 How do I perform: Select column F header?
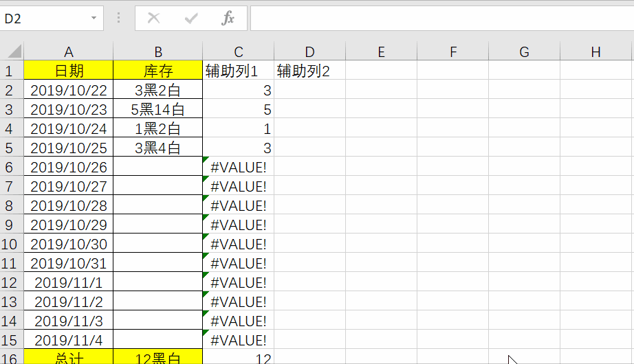click(453, 52)
